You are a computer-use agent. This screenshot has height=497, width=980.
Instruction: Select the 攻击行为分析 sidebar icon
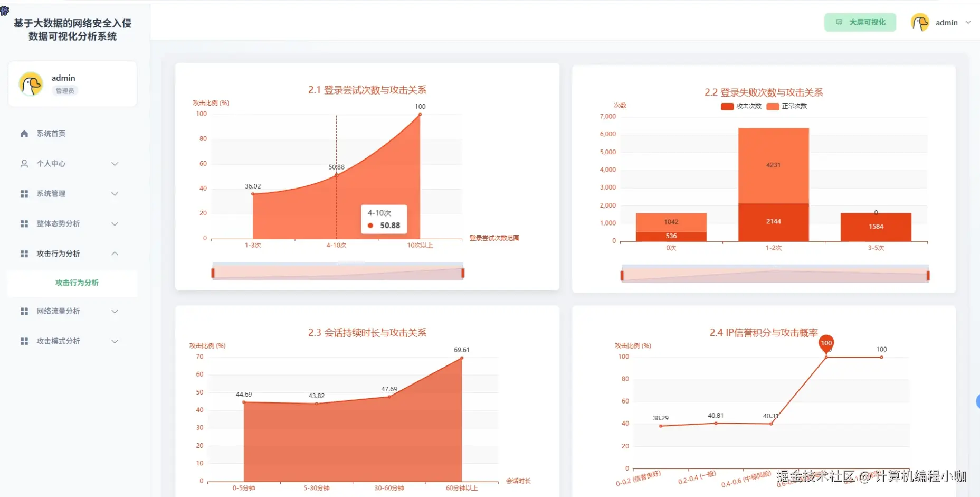pos(24,254)
